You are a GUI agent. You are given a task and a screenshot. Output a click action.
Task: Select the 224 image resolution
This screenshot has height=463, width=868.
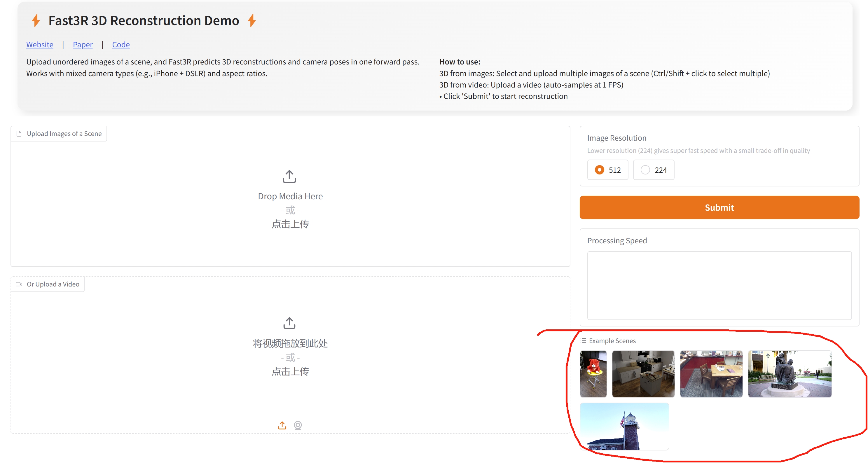coord(653,170)
